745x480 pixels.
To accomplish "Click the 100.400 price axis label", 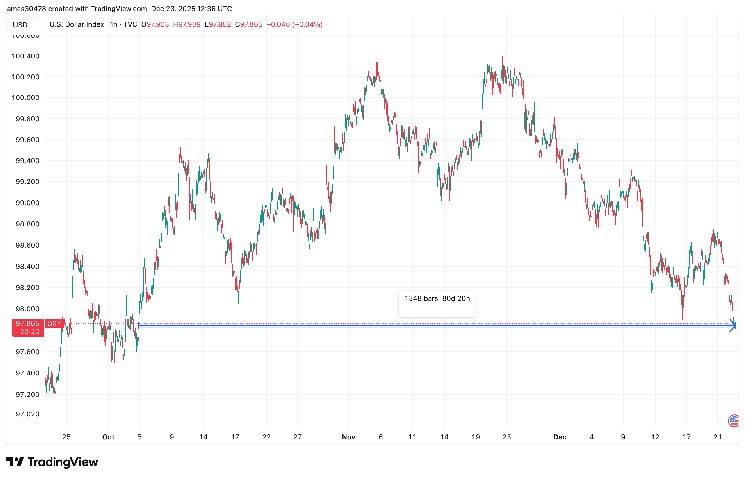I will 26,56.
